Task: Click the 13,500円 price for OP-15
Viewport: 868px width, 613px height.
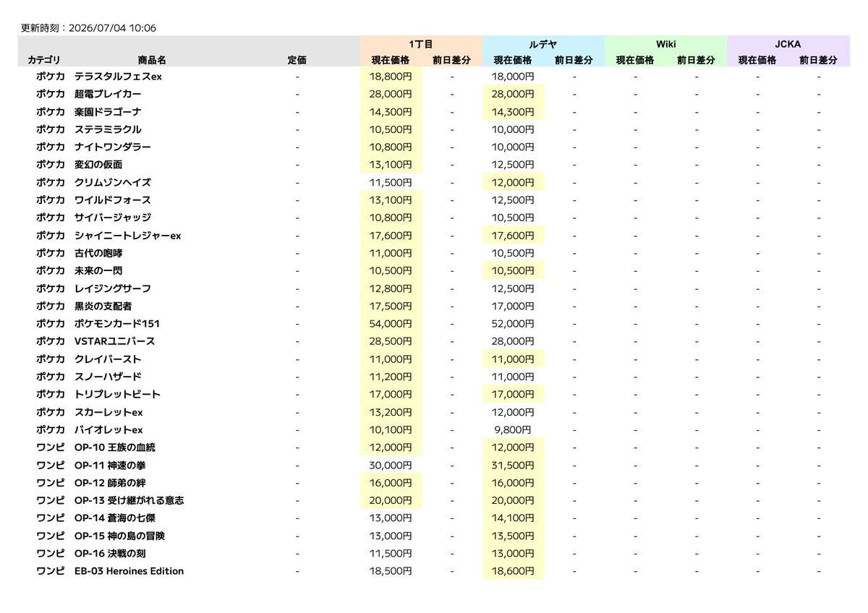Action: coord(513,536)
